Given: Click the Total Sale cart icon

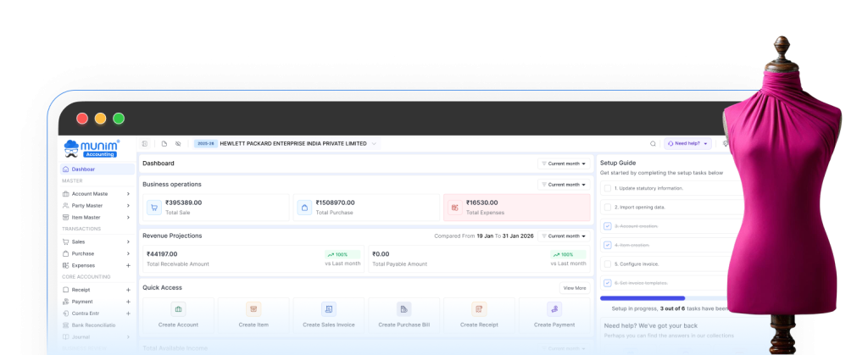Looking at the screenshot, I should (x=154, y=207).
